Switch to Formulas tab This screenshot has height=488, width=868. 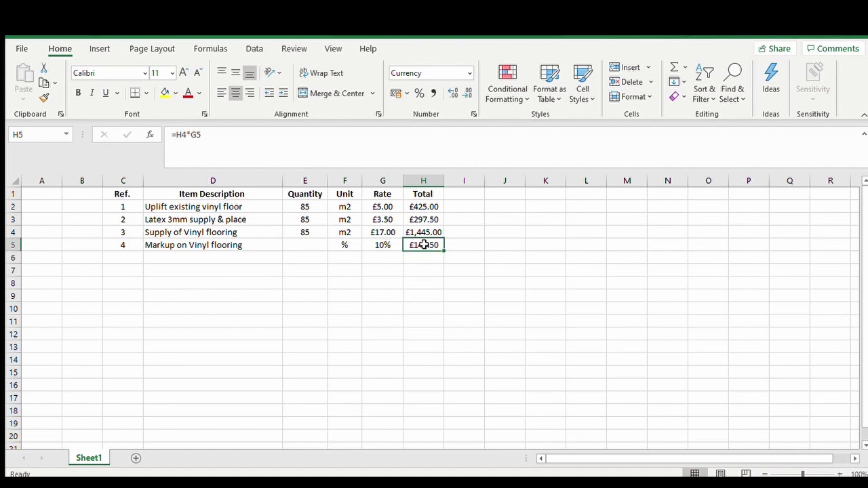tap(210, 49)
